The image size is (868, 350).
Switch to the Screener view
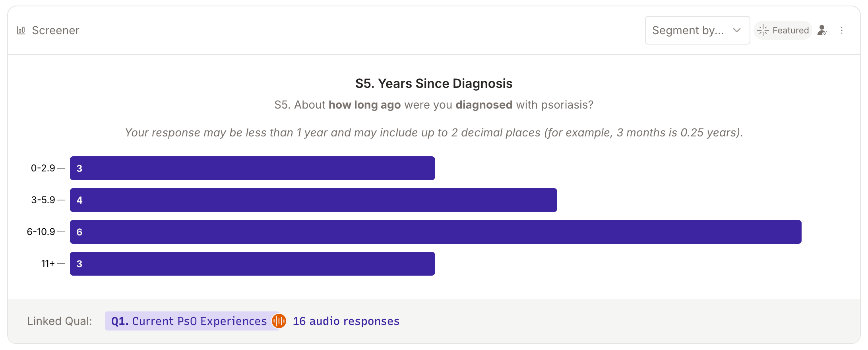coord(55,30)
